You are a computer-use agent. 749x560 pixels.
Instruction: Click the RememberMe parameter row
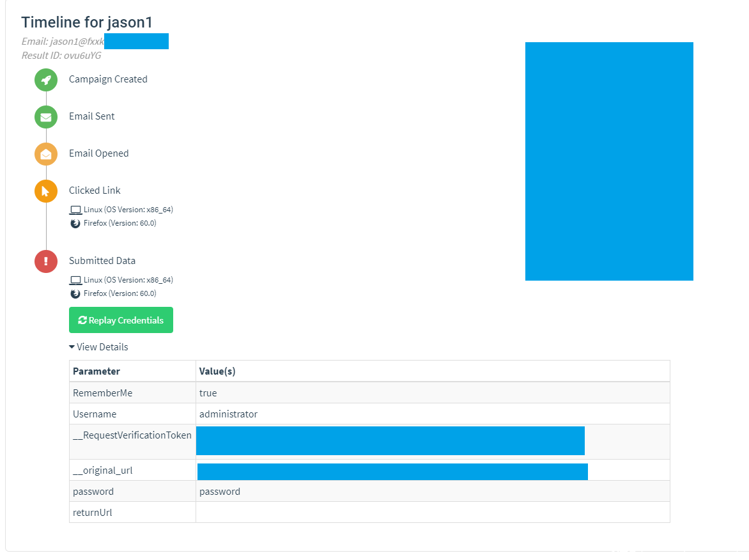point(103,393)
